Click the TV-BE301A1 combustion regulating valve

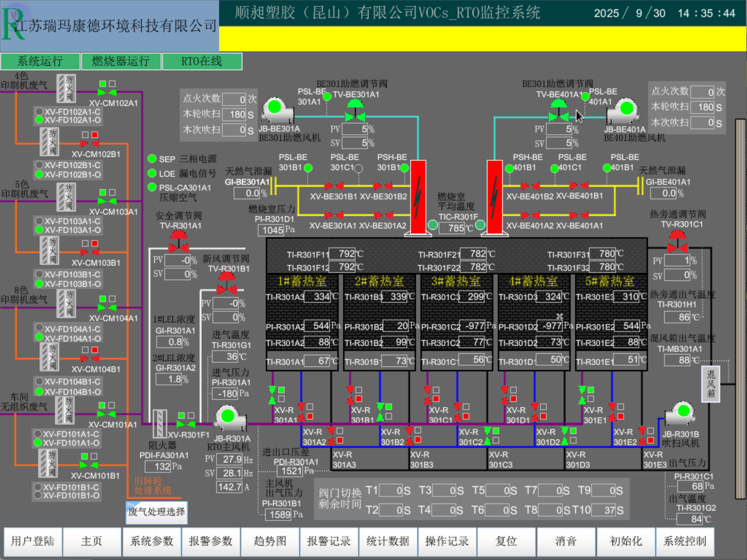click(x=355, y=110)
